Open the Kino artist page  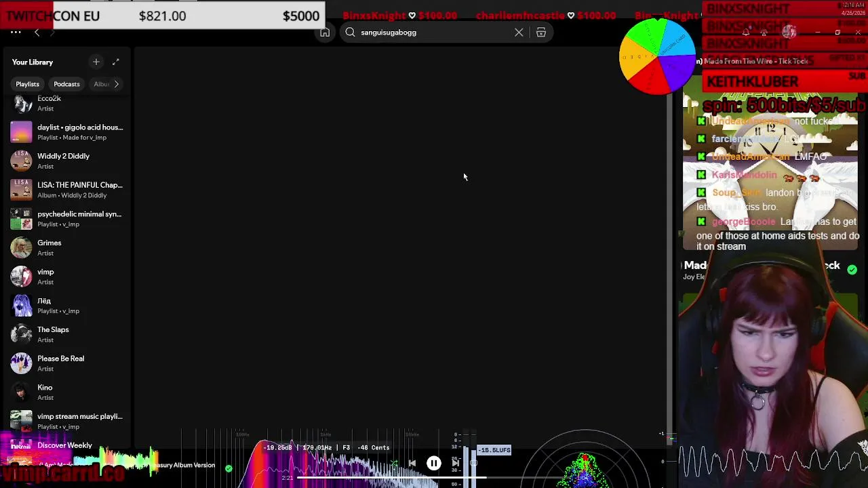pyautogui.click(x=67, y=392)
